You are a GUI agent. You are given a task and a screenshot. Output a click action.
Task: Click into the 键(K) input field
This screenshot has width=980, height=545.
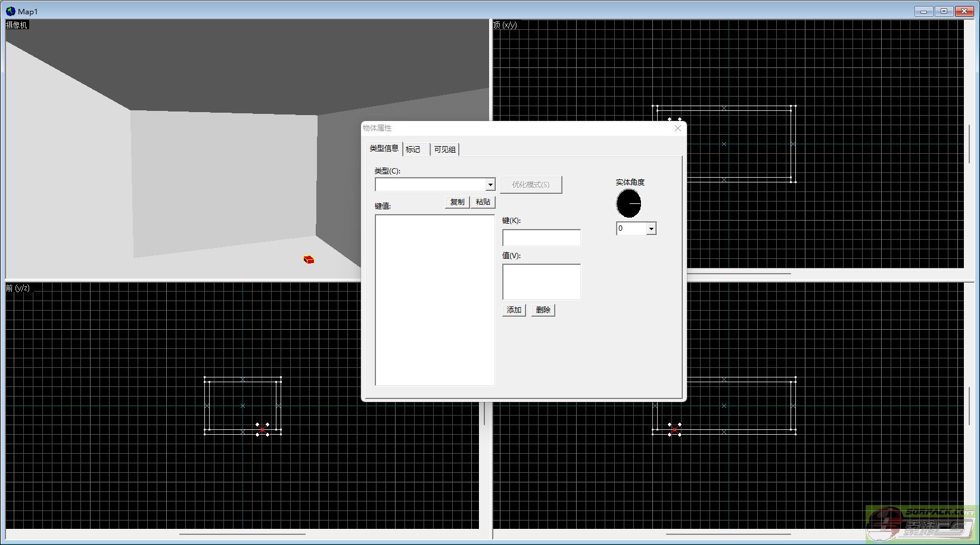[x=541, y=238]
